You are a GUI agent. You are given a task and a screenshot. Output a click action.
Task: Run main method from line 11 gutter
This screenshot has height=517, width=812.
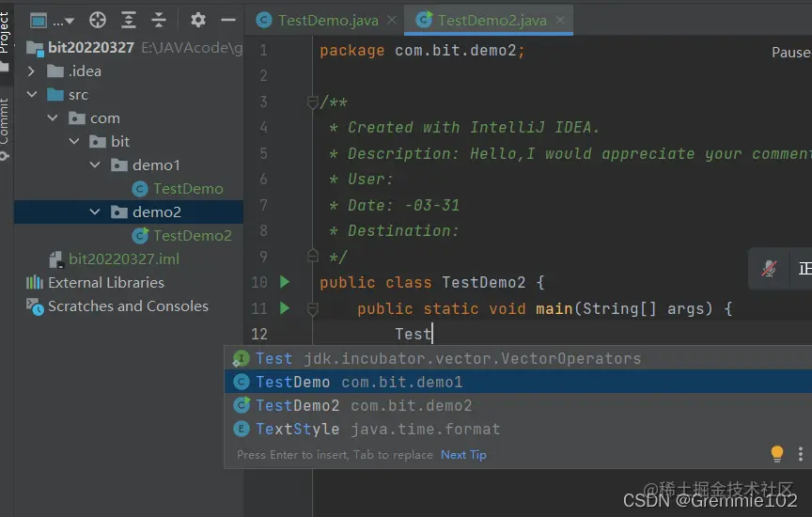(x=285, y=308)
